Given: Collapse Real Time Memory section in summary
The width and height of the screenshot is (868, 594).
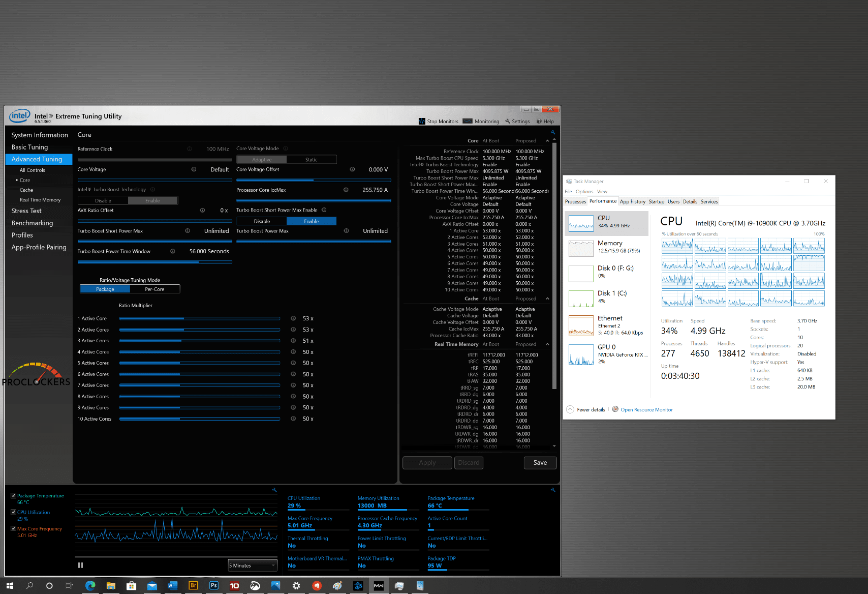Looking at the screenshot, I should 547,344.
